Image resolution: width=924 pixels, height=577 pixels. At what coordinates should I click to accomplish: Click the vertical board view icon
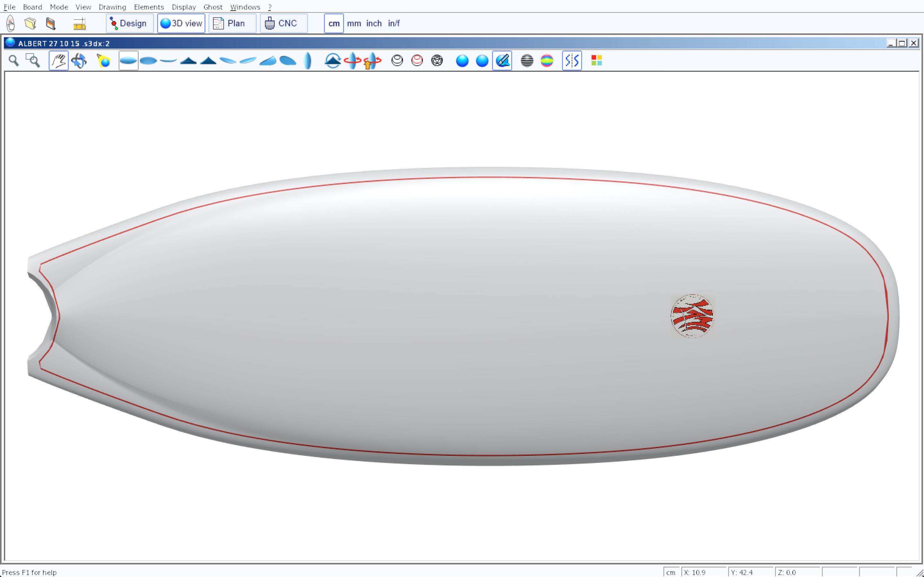coord(307,61)
